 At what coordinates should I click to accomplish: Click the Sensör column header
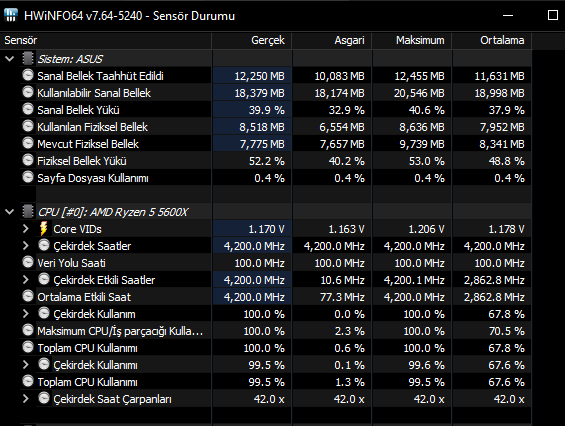coord(106,40)
